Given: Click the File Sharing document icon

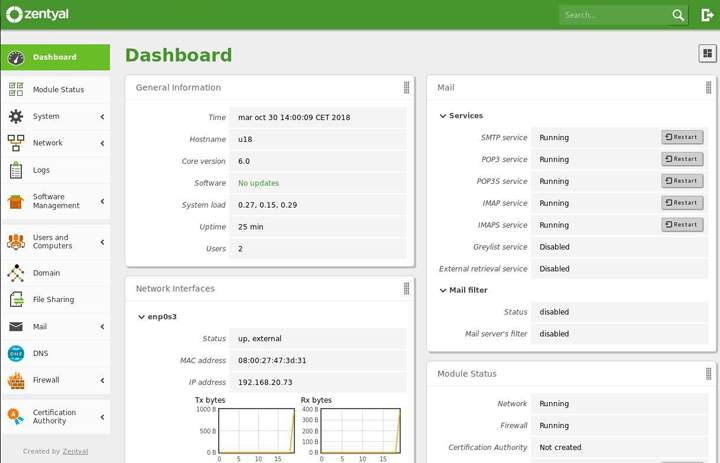Looking at the screenshot, I should click(x=17, y=299).
